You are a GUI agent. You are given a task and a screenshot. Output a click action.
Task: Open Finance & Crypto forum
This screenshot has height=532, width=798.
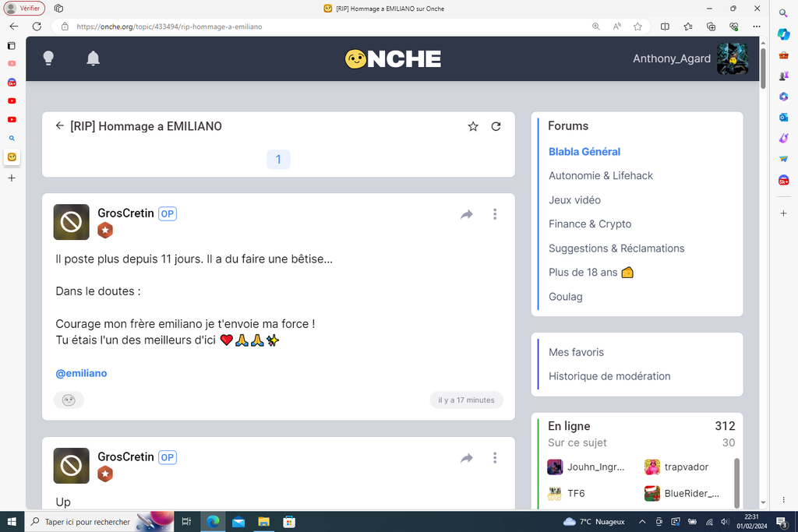590,224
